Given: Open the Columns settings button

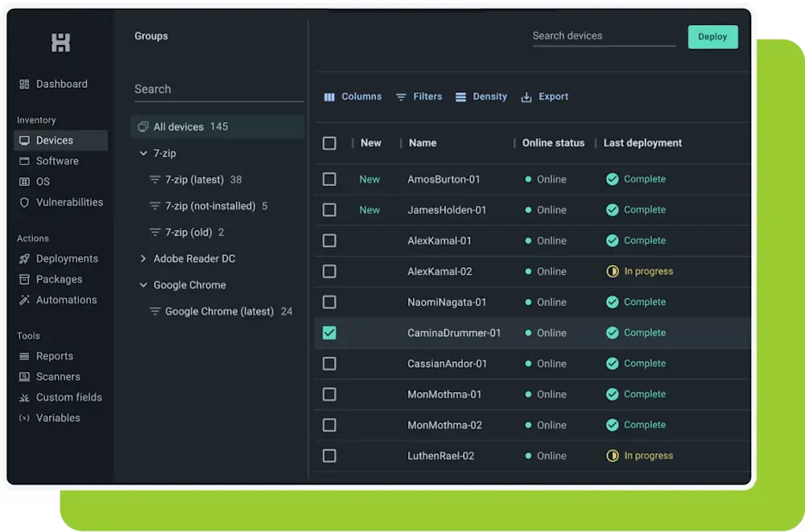Looking at the screenshot, I should (353, 97).
